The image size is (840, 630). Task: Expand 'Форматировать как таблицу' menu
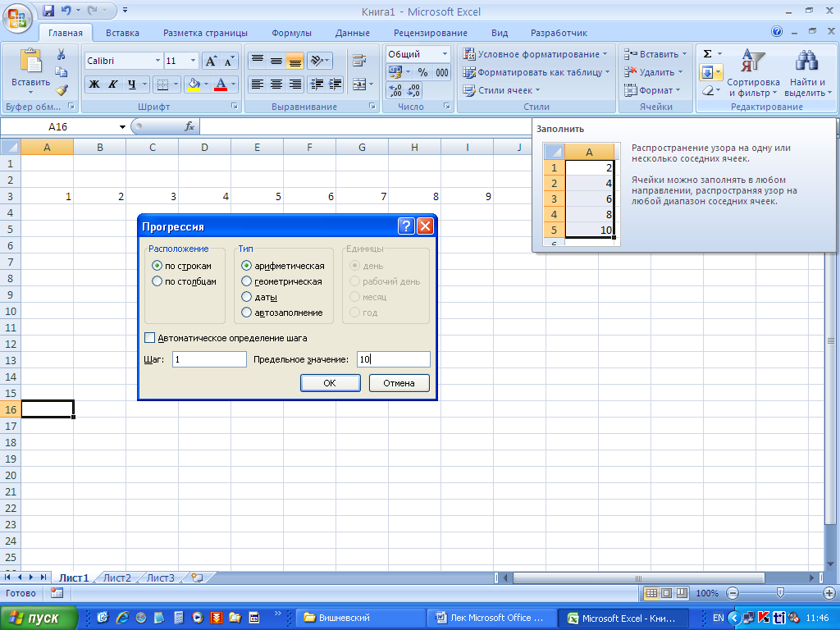pos(536,72)
